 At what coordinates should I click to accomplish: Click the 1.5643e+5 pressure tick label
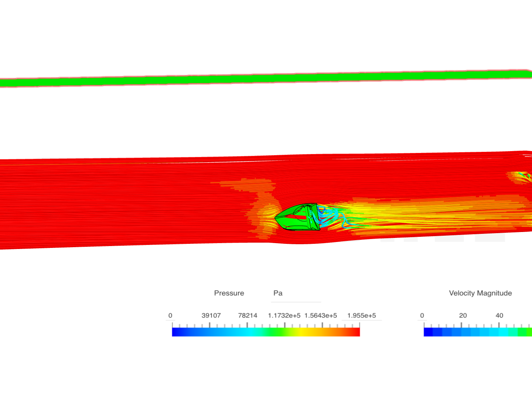(x=321, y=316)
